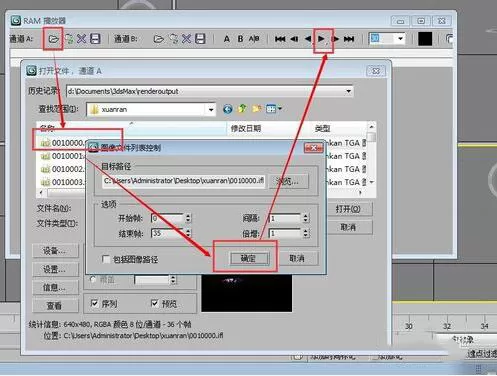Go up one folder level
497x376 pixels.
click(242, 109)
